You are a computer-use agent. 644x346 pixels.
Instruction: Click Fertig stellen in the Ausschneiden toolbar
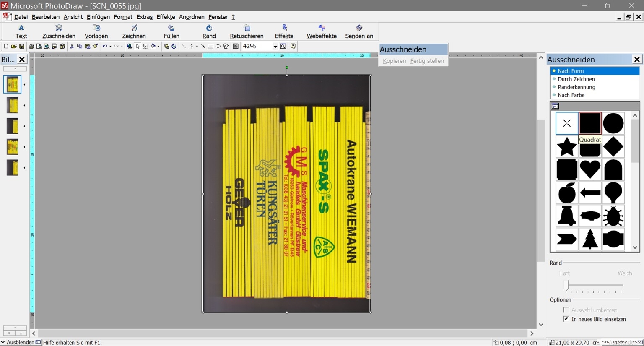click(427, 61)
